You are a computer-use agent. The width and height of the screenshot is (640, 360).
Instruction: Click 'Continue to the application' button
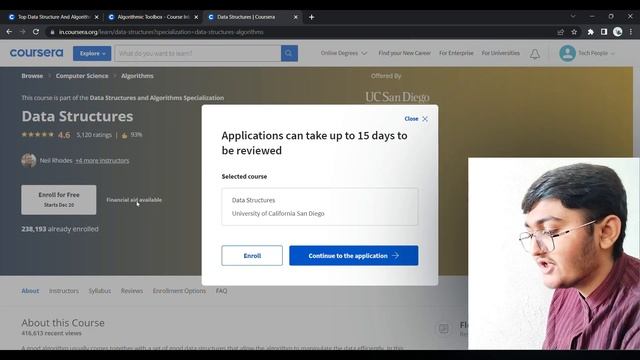pyautogui.click(x=353, y=256)
